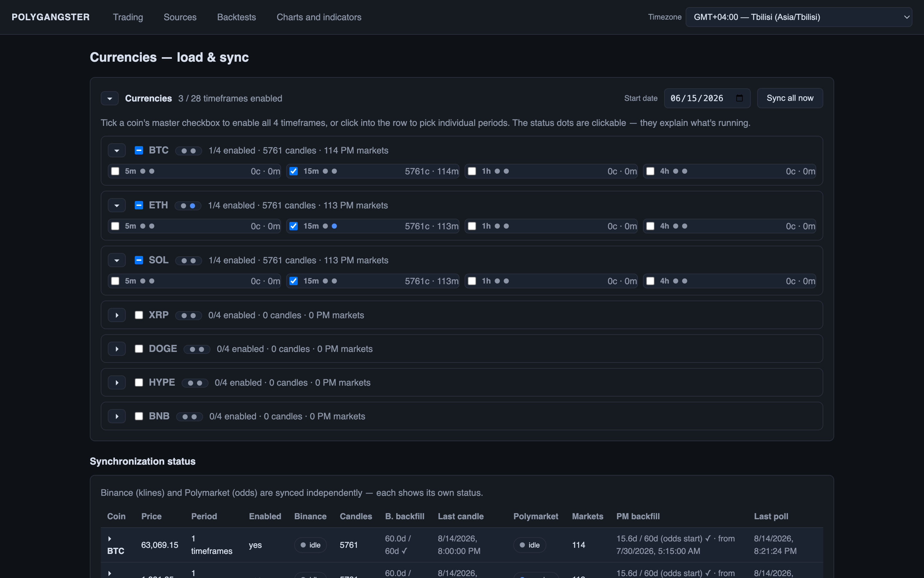The image size is (924, 578).
Task: Click the Last poll column header
Action: (771, 516)
